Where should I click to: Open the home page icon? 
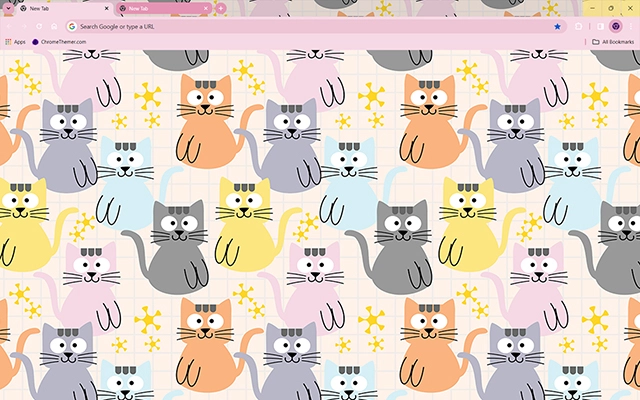(x=54, y=27)
